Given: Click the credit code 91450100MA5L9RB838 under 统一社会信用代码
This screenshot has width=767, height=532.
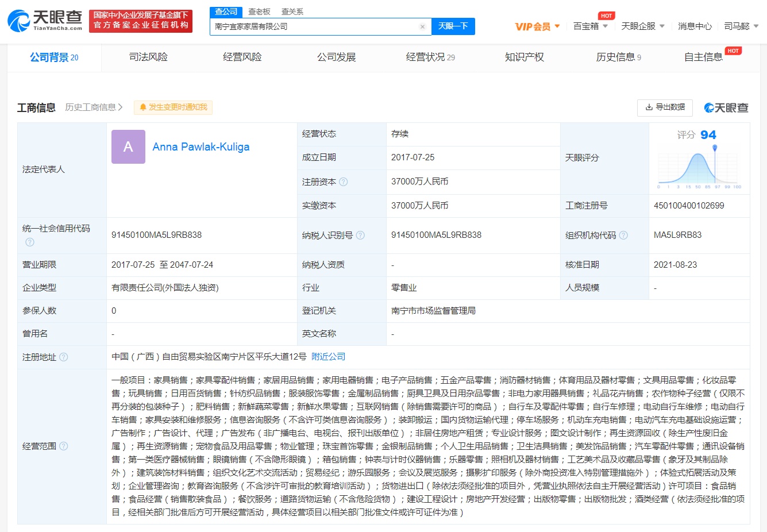Looking at the screenshot, I should tap(156, 235).
